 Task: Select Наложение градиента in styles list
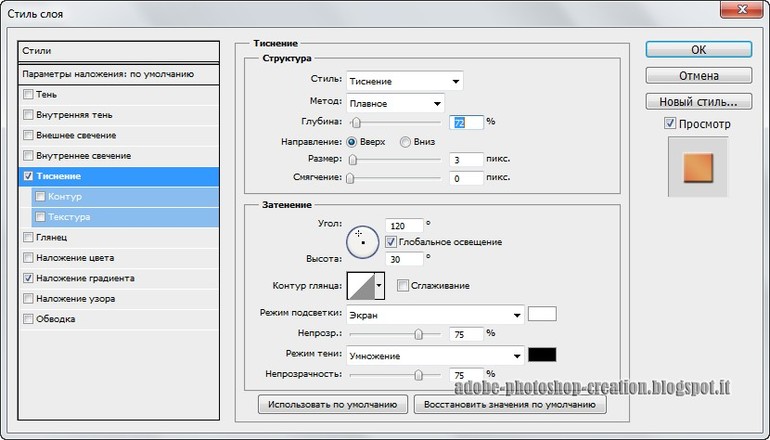click(x=85, y=278)
